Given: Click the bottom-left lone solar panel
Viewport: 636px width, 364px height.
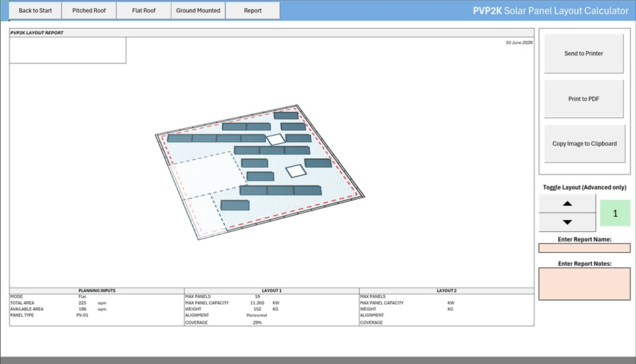Looking at the screenshot, I should [235, 205].
